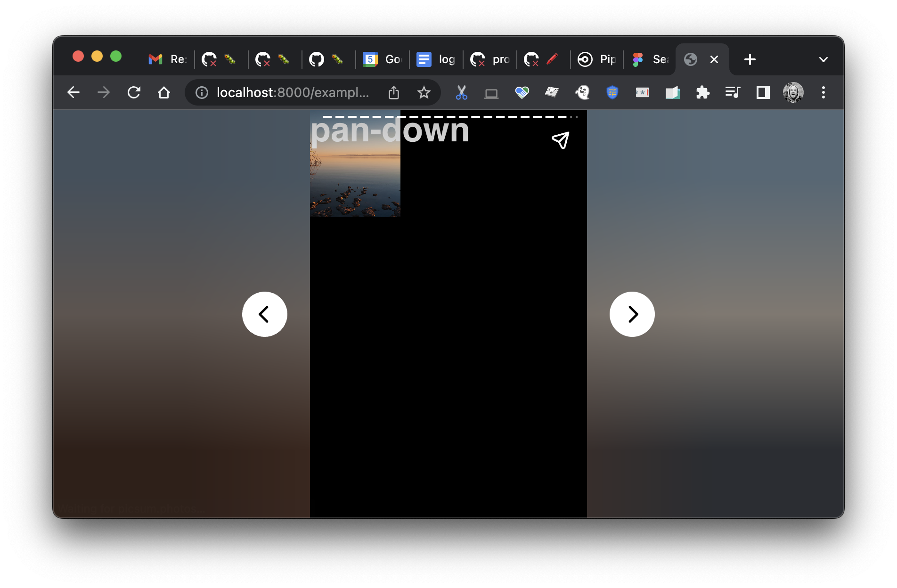897x588 pixels.
Task: Bookmark this page with the star icon
Action: [x=424, y=93]
